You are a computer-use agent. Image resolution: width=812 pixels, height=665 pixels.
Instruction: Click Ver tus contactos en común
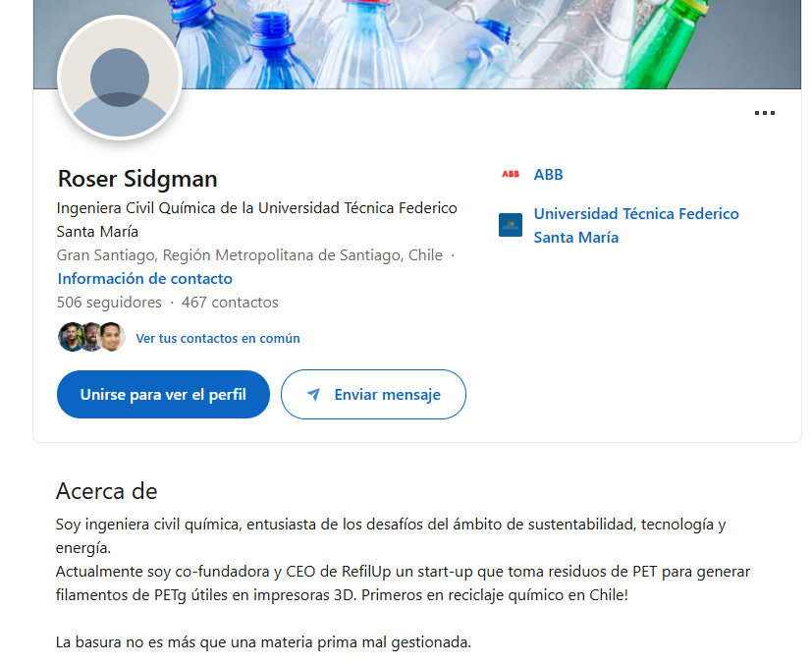[218, 338]
